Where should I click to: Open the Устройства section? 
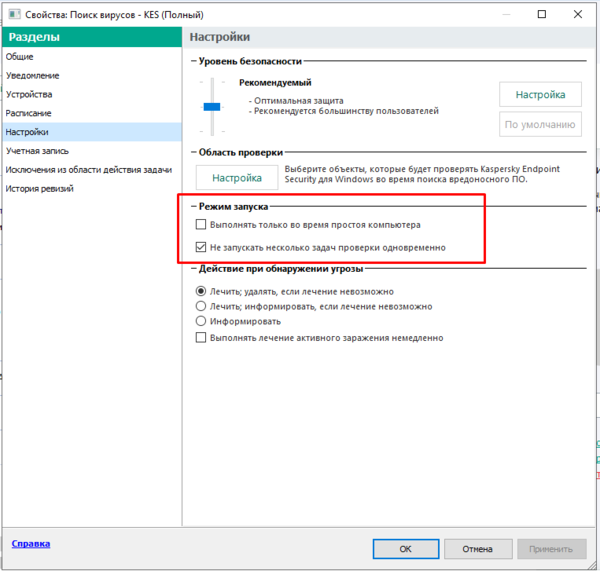92,94
